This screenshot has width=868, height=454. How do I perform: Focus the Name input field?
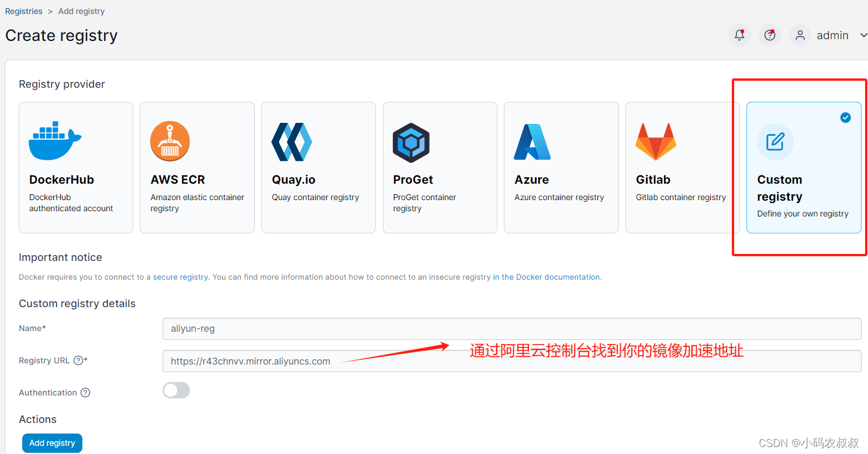tap(512, 329)
